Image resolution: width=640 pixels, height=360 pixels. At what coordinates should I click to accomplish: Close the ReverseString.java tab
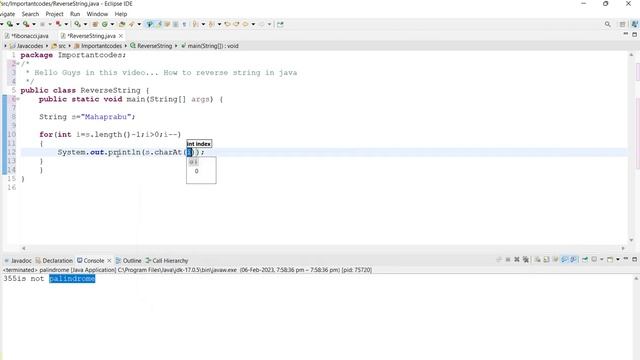[121, 36]
